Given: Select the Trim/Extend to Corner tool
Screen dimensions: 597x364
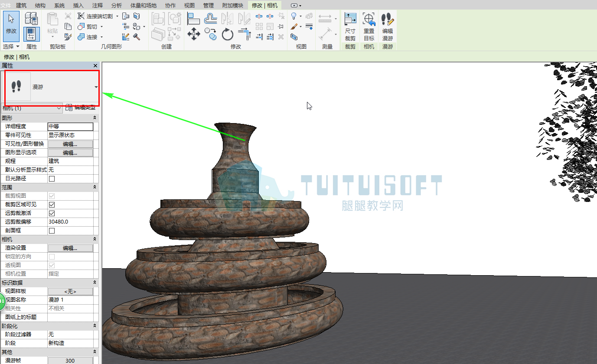Looking at the screenshot, I should [x=245, y=34].
